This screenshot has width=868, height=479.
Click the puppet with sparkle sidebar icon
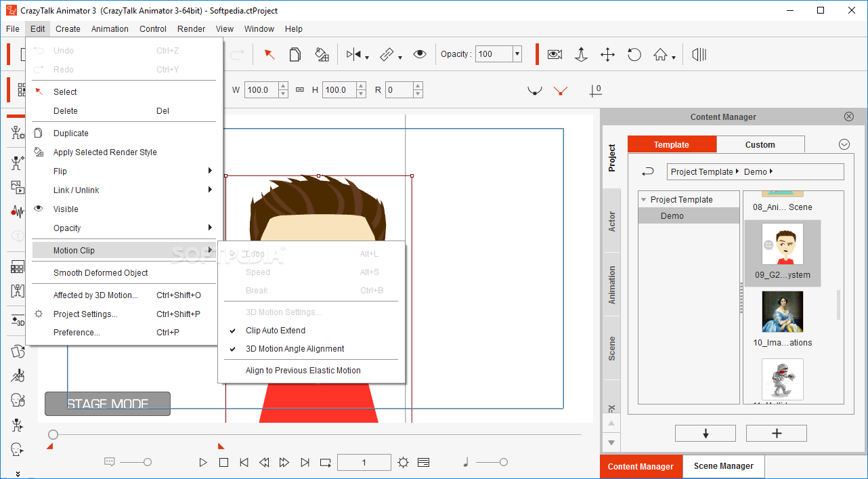[x=17, y=163]
